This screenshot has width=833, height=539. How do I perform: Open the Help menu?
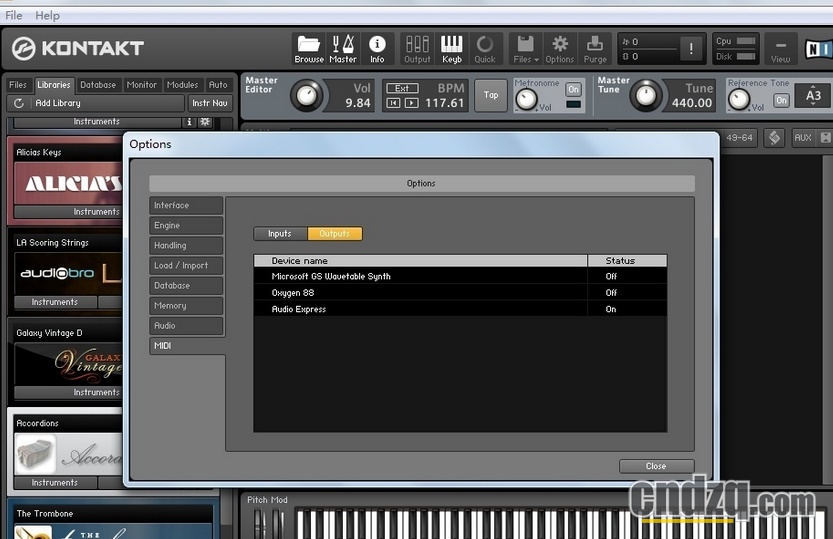47,15
